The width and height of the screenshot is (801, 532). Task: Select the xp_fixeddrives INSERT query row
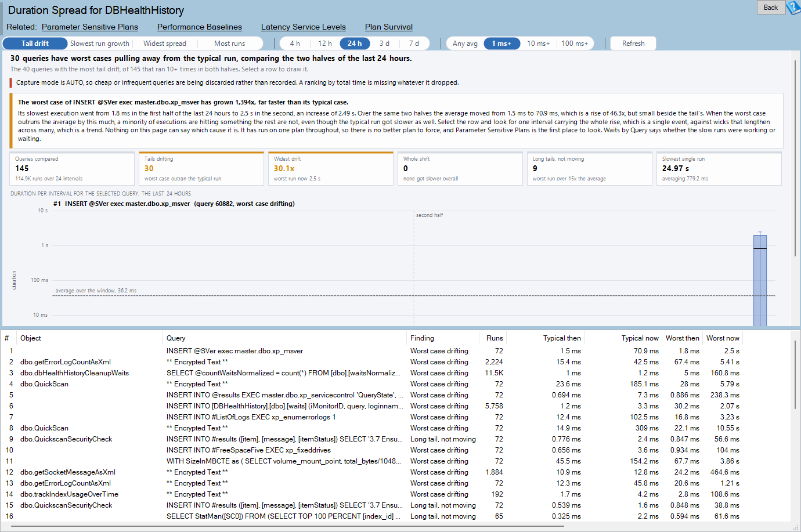[371, 450]
